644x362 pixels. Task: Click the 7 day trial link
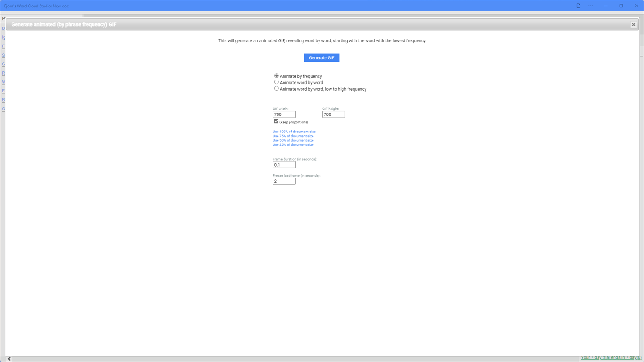coord(611,357)
